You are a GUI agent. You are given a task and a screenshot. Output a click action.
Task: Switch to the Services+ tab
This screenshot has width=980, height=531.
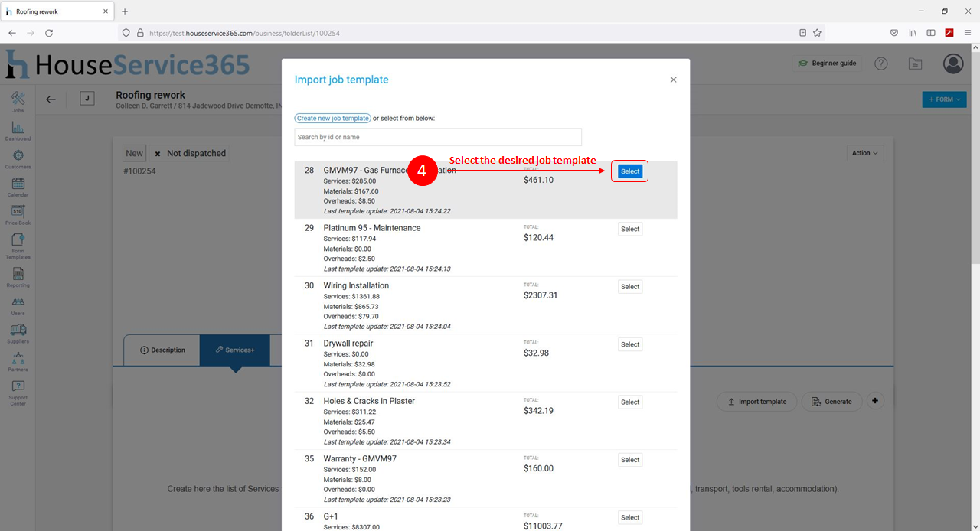(x=235, y=350)
